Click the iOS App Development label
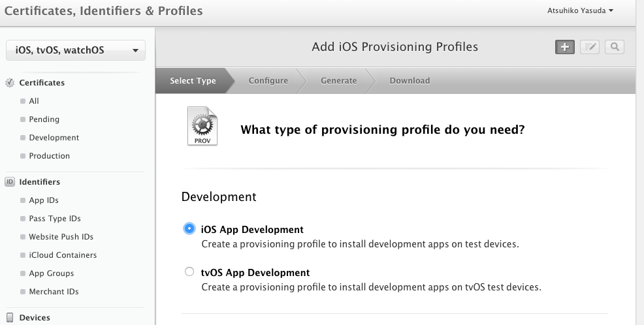 (x=252, y=229)
